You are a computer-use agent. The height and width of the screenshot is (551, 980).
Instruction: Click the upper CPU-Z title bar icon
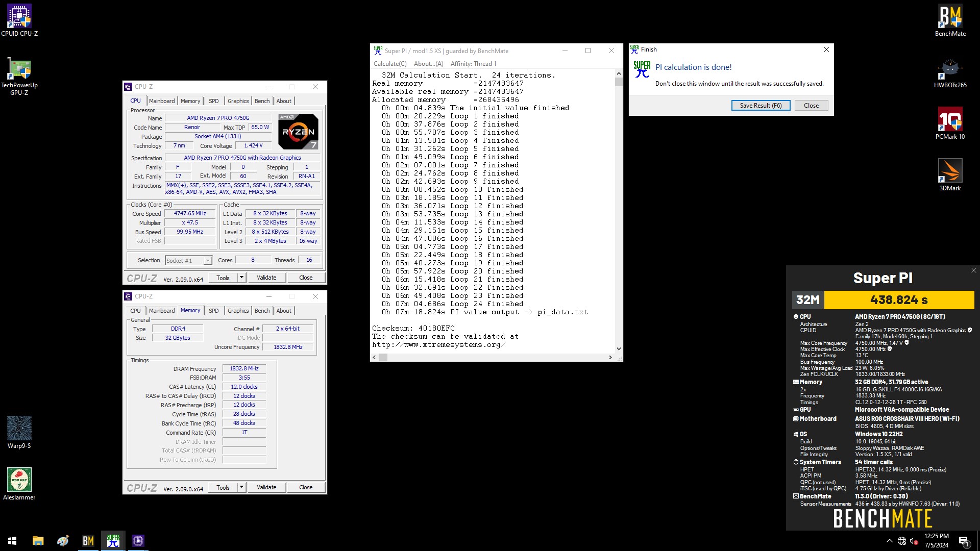(128, 87)
